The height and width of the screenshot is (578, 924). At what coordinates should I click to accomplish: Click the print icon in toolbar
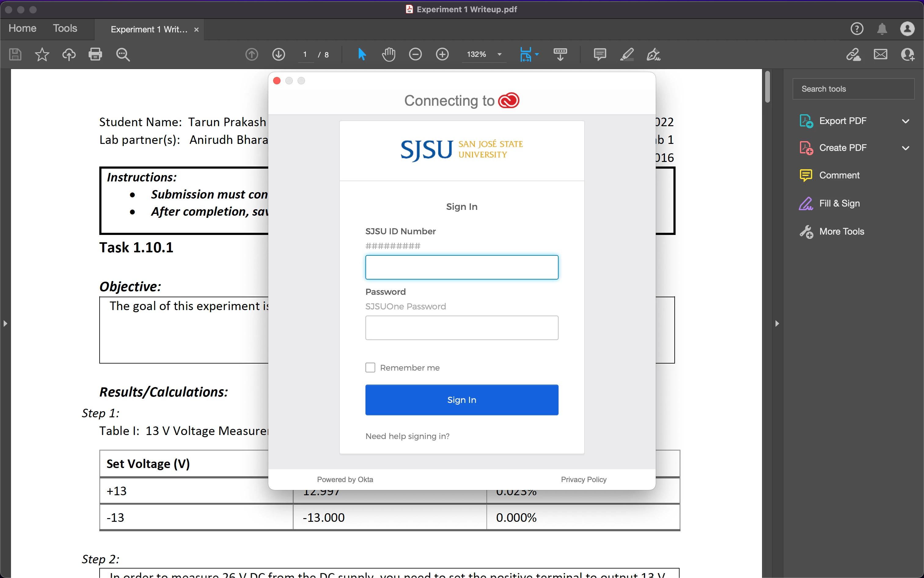click(x=95, y=54)
